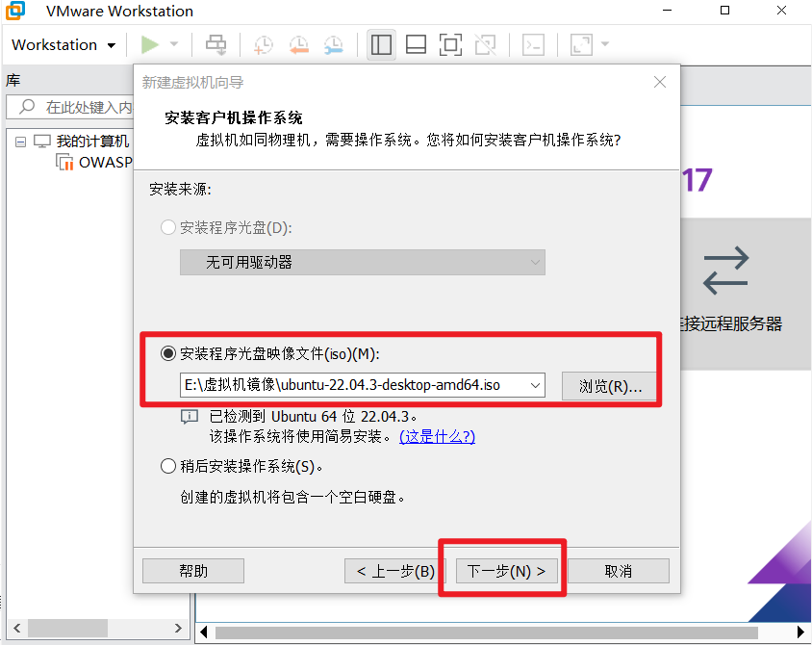
Task: Click the send Ctrl+Alt+Del toolbar icon
Action: pos(216,45)
